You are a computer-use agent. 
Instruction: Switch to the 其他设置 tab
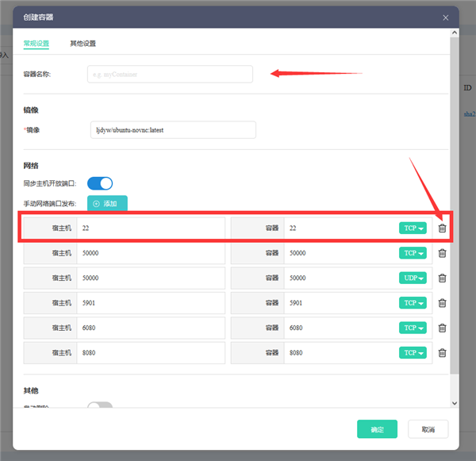(x=83, y=44)
